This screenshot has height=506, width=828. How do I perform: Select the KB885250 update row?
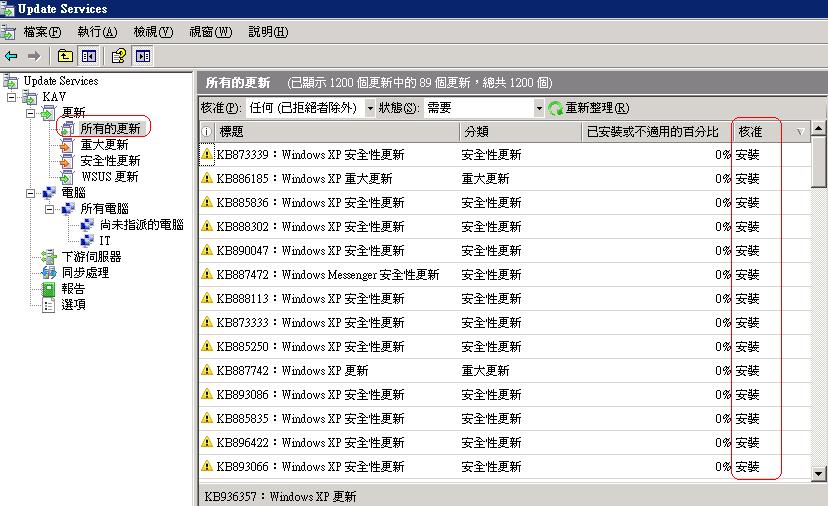point(505,346)
